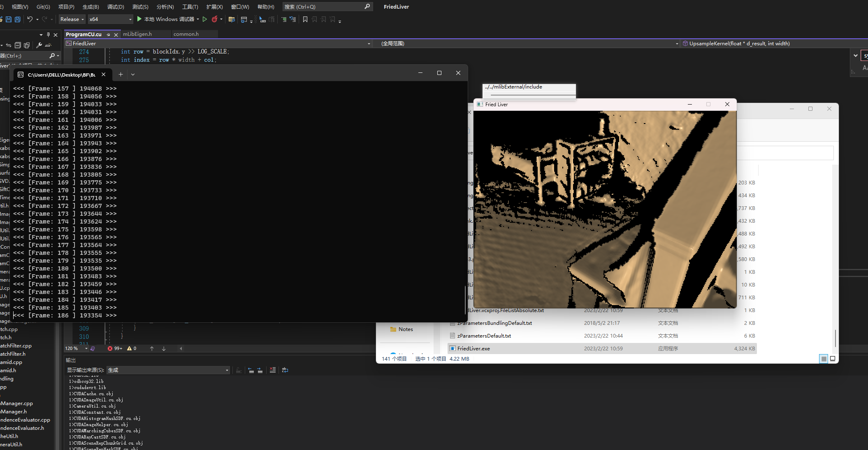Click the wrench properties icon in Solution Explorer
This screenshot has width=868, height=450.
tap(39, 45)
